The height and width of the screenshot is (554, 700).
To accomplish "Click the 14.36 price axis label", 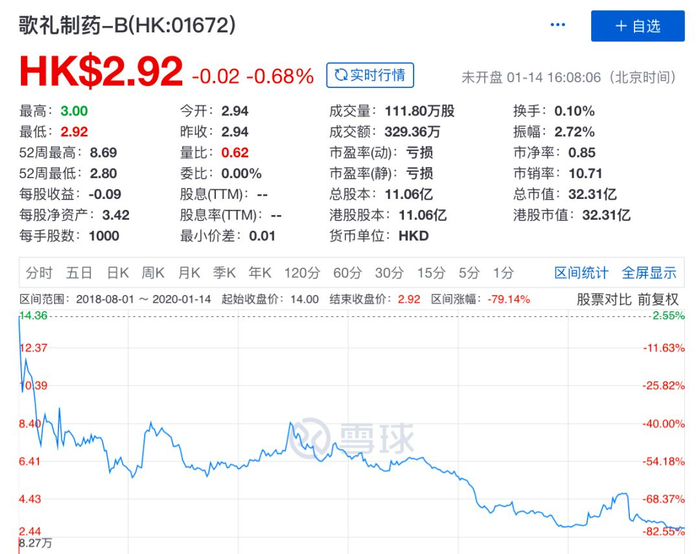I will 33,316.
